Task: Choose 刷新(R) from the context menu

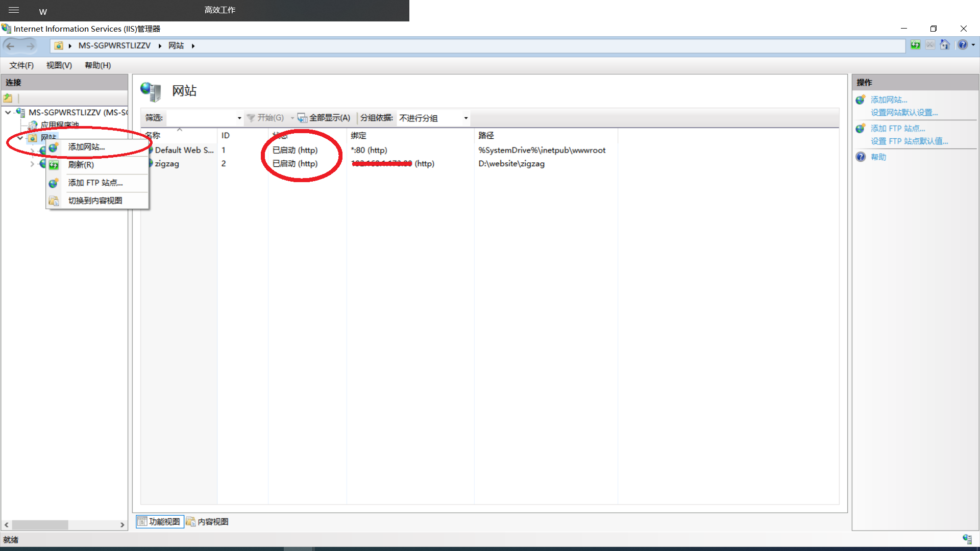Action: 97,165
